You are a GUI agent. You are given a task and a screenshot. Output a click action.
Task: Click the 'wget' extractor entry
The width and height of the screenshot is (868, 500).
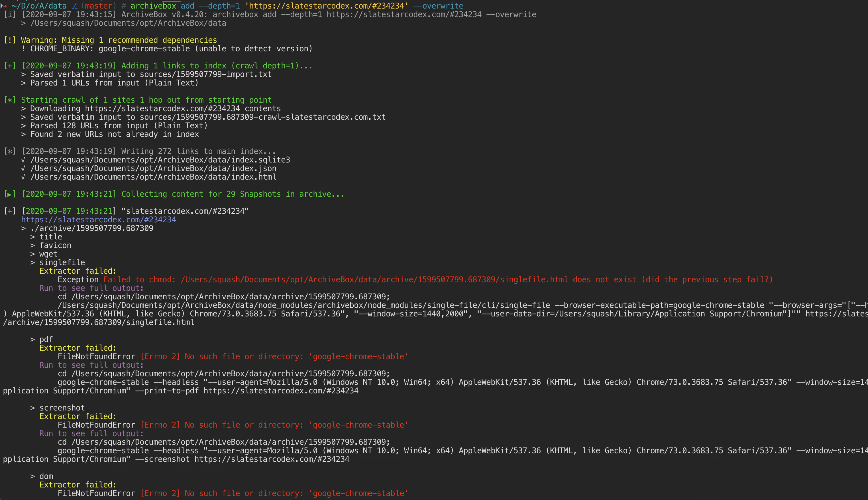click(x=48, y=254)
